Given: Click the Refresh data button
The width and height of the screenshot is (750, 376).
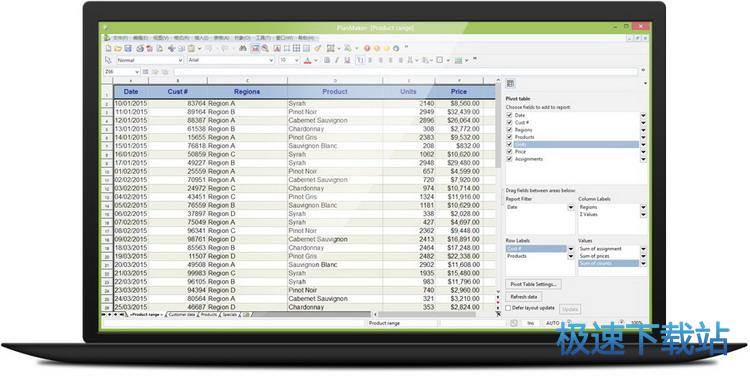Looking at the screenshot, I should click(x=523, y=297).
